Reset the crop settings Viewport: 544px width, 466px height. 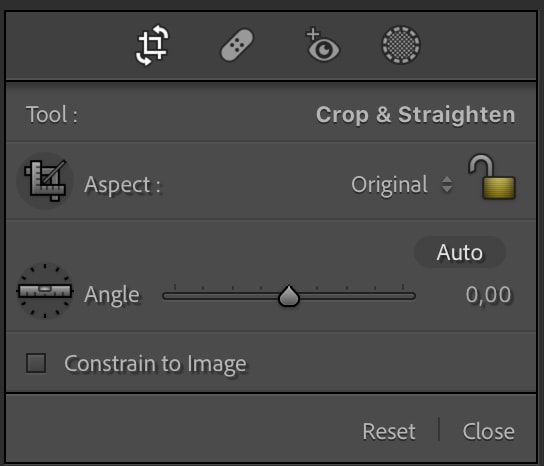pos(389,431)
